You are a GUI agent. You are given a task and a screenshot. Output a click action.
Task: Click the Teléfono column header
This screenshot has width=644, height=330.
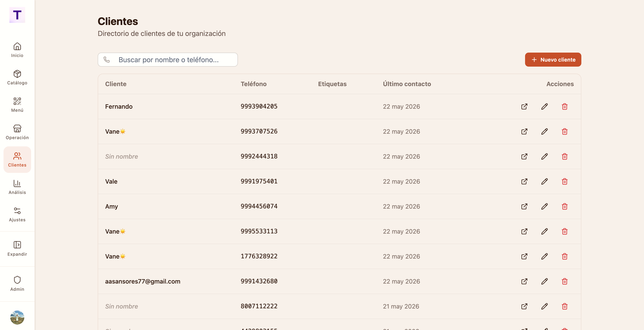(x=253, y=84)
